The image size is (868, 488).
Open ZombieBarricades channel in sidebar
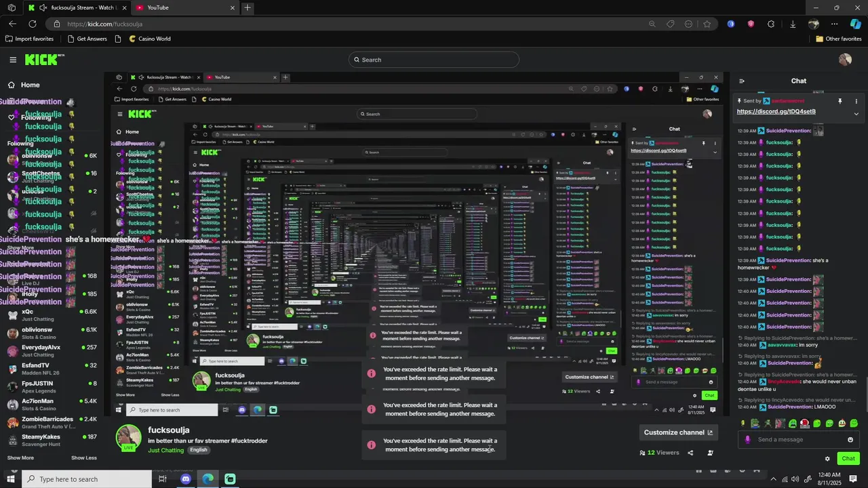[53, 422]
